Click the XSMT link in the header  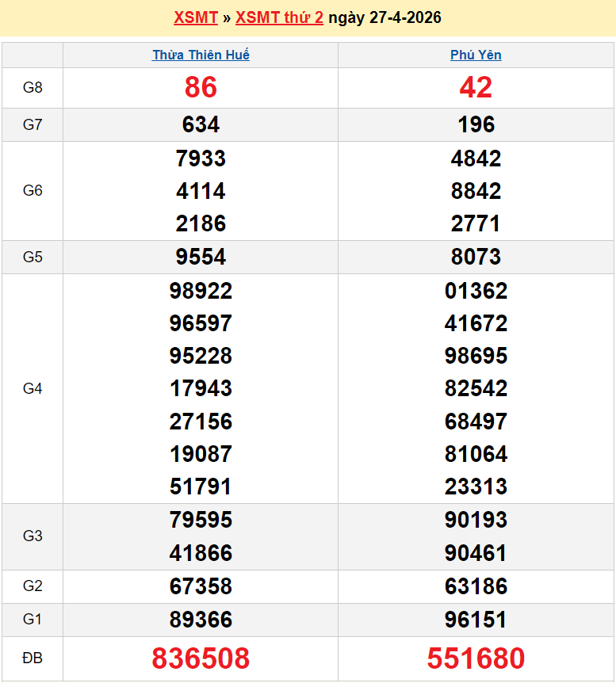pyautogui.click(x=195, y=17)
